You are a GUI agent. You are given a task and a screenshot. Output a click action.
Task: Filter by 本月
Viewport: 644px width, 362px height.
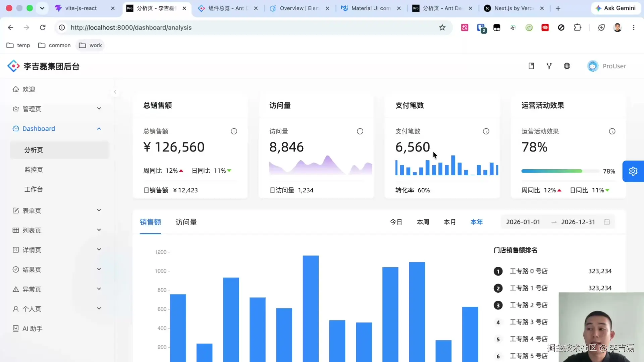[449, 222]
